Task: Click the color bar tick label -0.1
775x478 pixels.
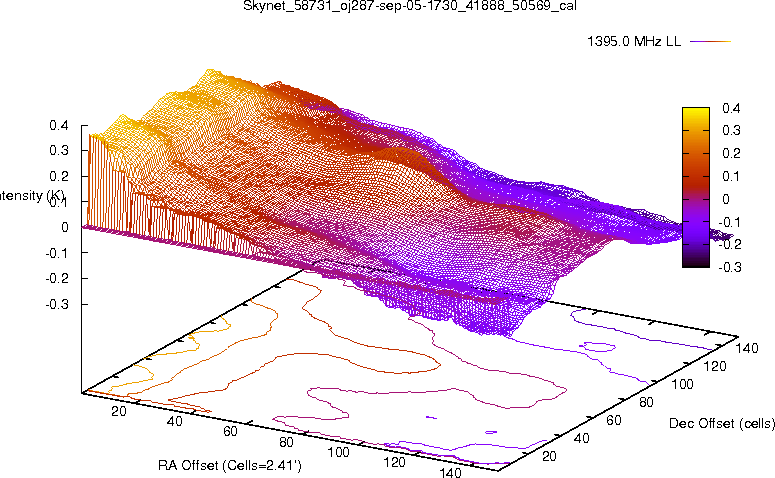Action: click(x=730, y=222)
